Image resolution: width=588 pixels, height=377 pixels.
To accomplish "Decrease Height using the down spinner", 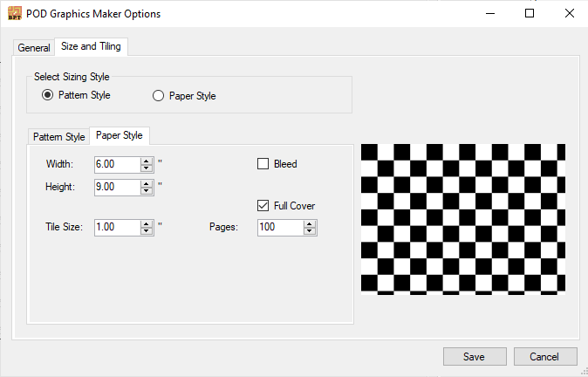I will (x=147, y=190).
